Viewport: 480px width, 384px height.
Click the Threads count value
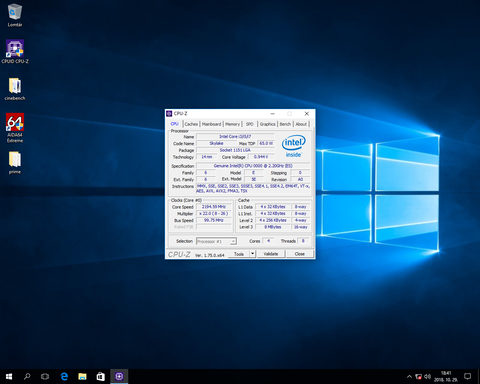click(x=303, y=241)
